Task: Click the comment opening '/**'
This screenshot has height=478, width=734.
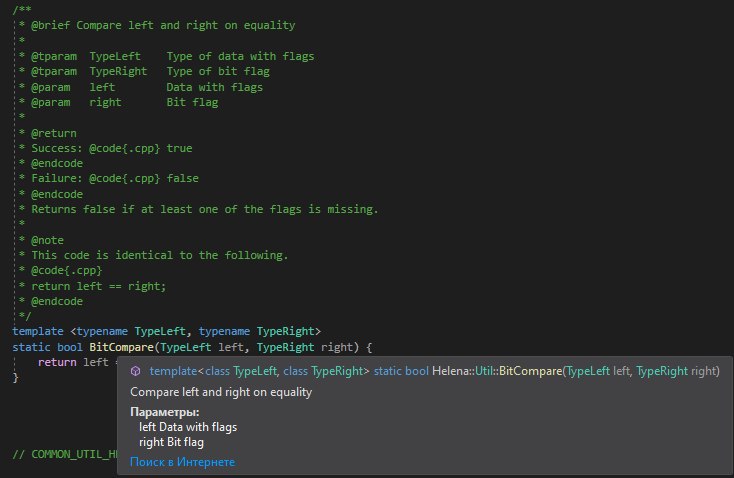Action: (22, 10)
